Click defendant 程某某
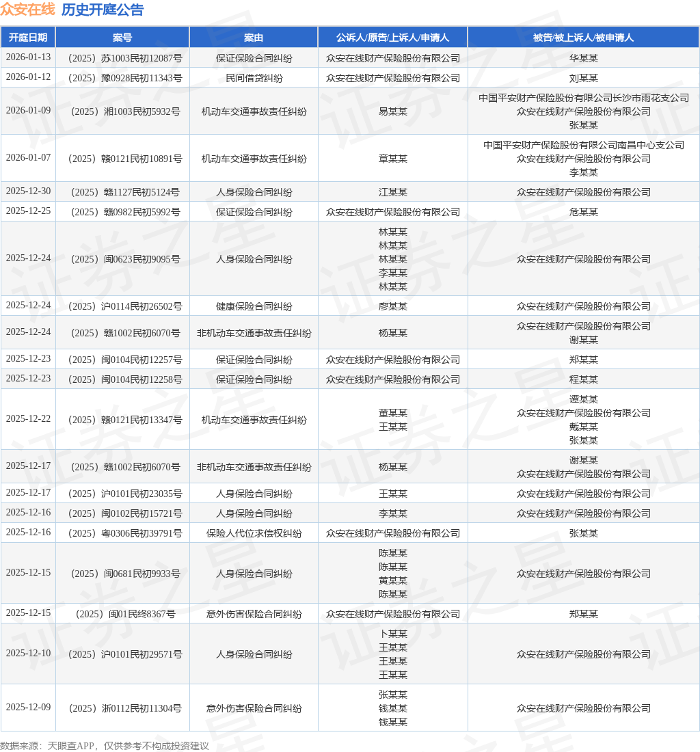 tap(584, 379)
